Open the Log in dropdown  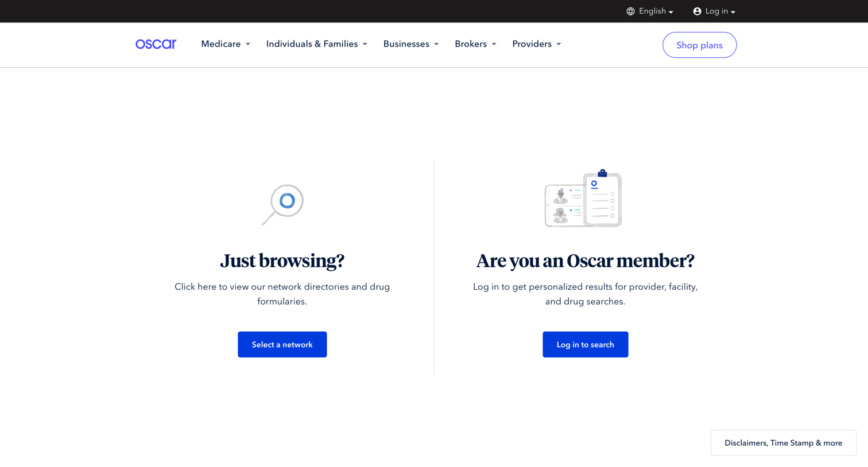coord(714,11)
